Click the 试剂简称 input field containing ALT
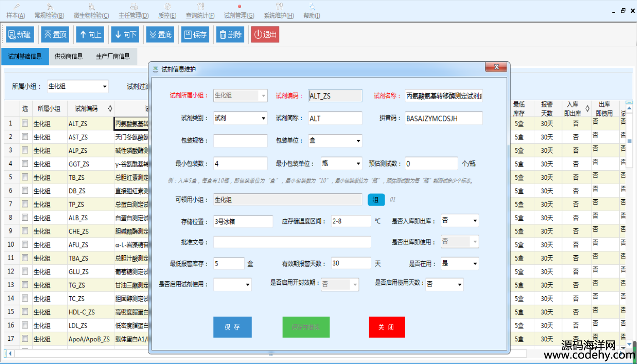The image size is (637, 364). coord(335,118)
